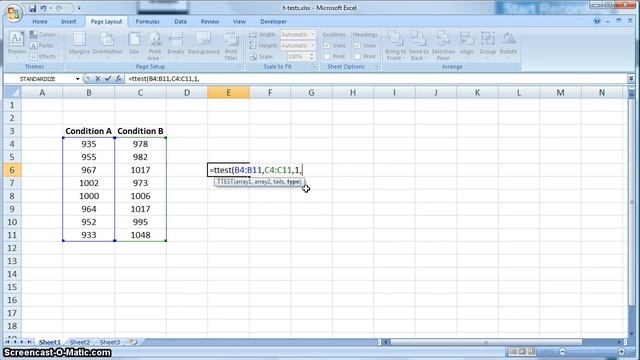Switch to Page Layout view in status bar
This screenshot has height=360, width=640.
522,351
